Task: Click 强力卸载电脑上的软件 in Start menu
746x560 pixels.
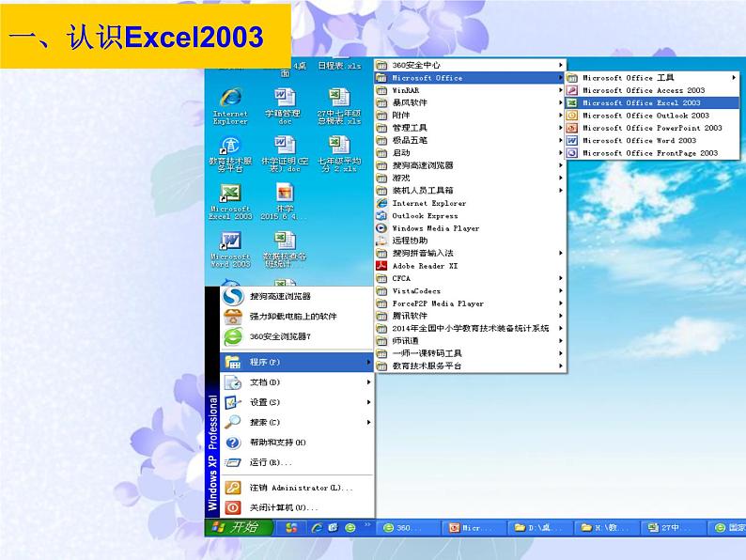Action: 297,317
